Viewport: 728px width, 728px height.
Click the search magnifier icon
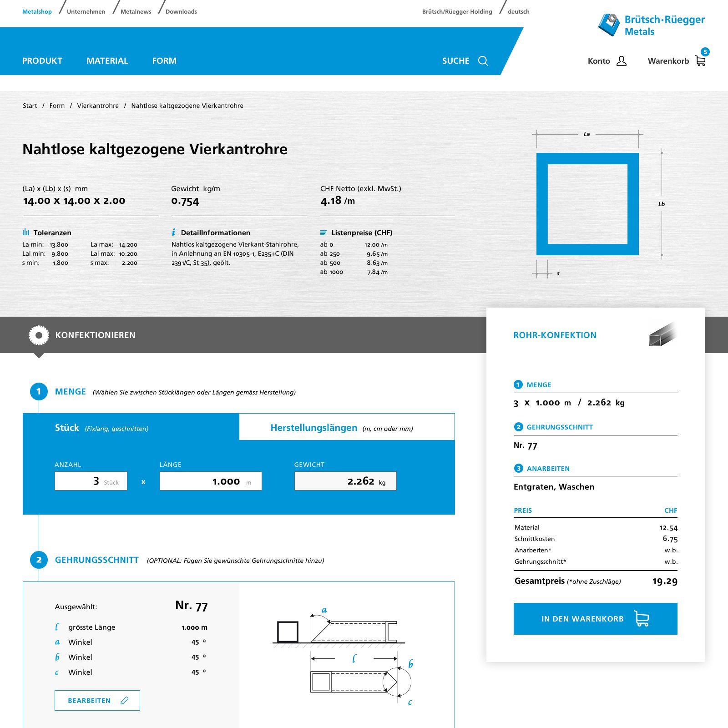click(483, 61)
